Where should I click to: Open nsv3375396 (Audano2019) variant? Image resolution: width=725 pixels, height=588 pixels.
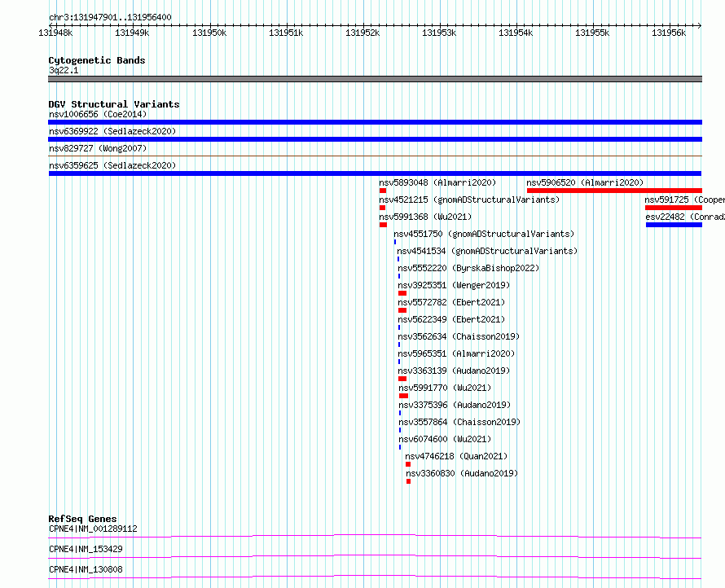pos(455,405)
